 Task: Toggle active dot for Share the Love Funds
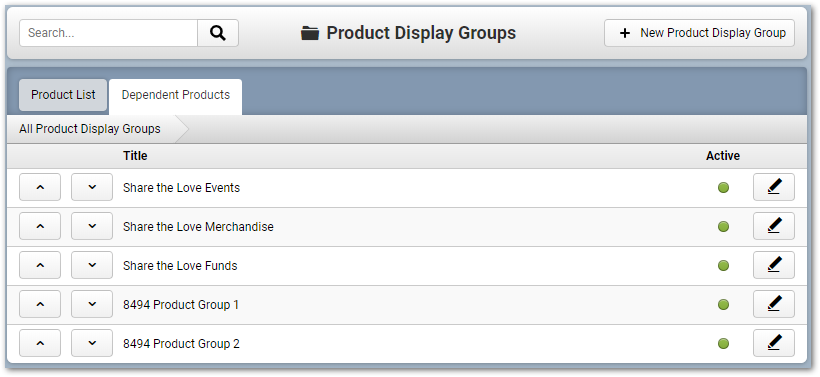(723, 266)
